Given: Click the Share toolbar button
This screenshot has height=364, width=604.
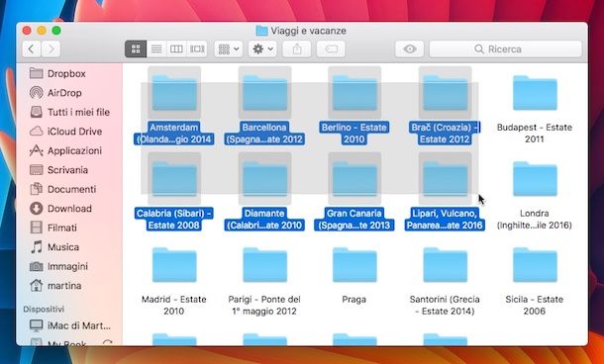Looking at the screenshot, I should click(x=297, y=48).
